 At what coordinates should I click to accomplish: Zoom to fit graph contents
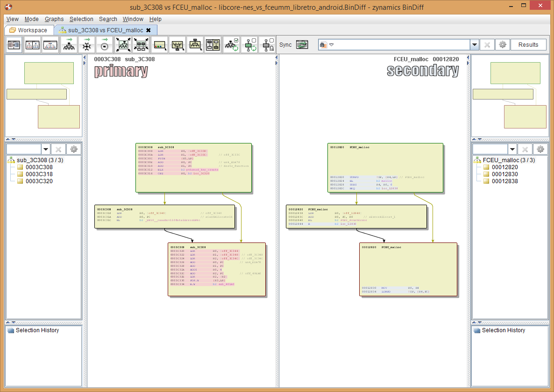tap(123, 45)
